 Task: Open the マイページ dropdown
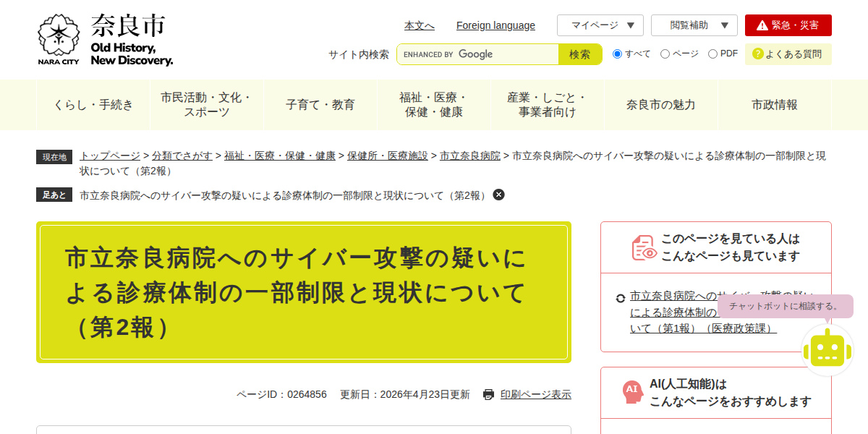click(x=600, y=25)
